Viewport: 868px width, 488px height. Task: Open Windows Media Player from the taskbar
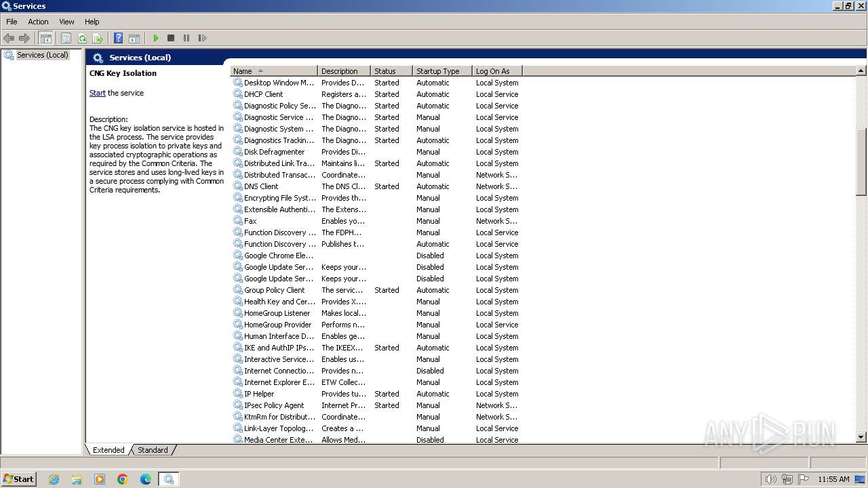pos(100,479)
